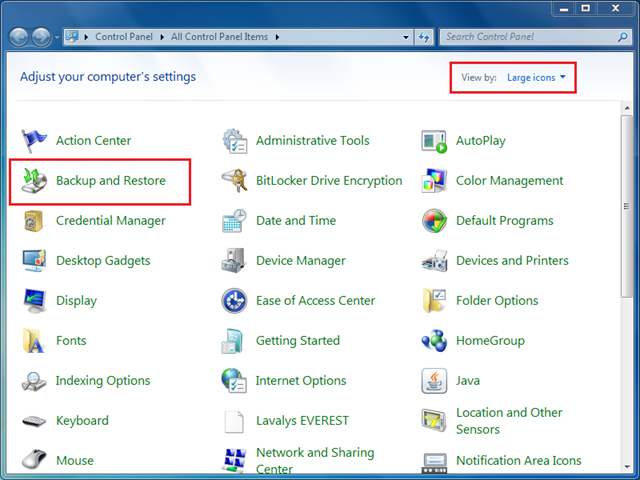This screenshot has width=640, height=480.
Task: Click the search magnifier button
Action: click(x=622, y=37)
